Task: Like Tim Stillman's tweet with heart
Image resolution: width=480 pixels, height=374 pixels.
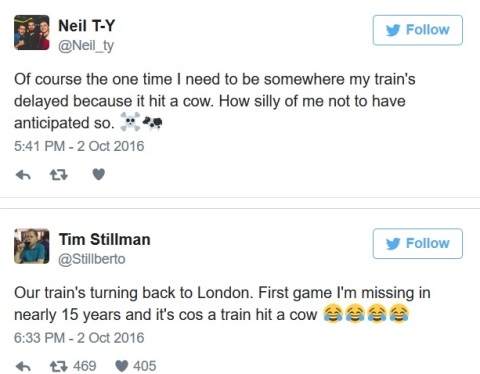Action: tap(122, 366)
